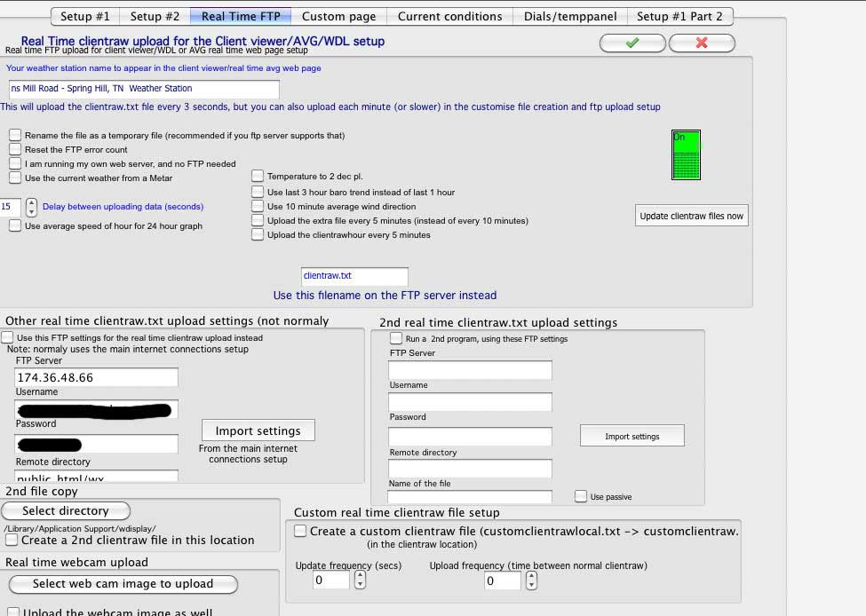Click 'Use this filename on the FTP server instead'

click(385, 296)
